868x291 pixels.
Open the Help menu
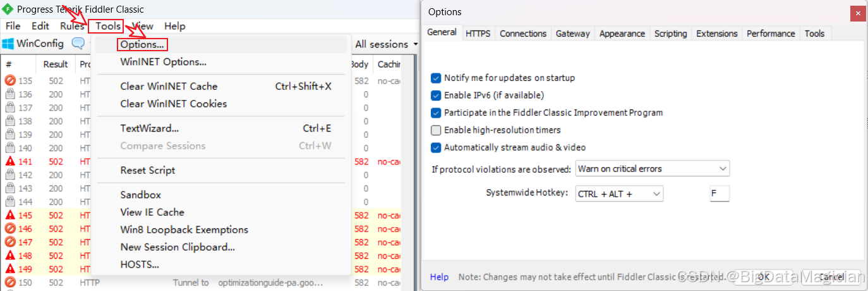click(174, 26)
